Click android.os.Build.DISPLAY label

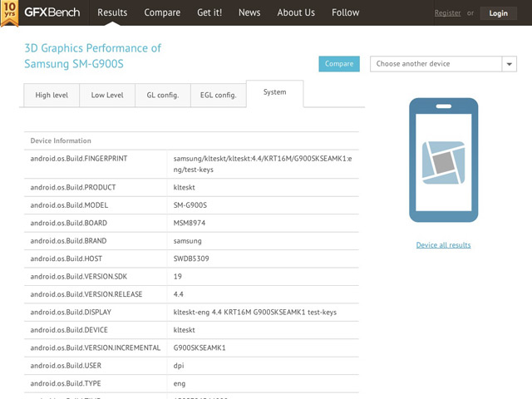tap(71, 313)
